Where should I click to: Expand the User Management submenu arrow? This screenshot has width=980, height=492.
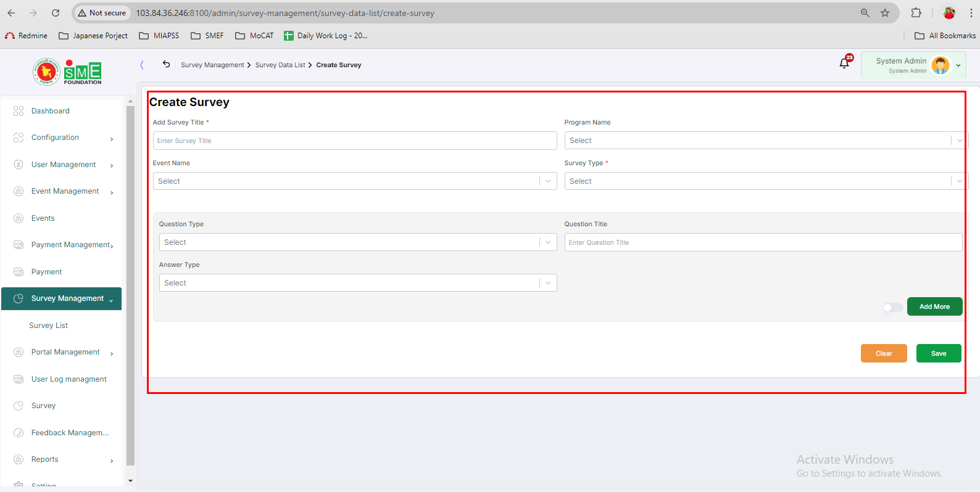pyautogui.click(x=112, y=165)
